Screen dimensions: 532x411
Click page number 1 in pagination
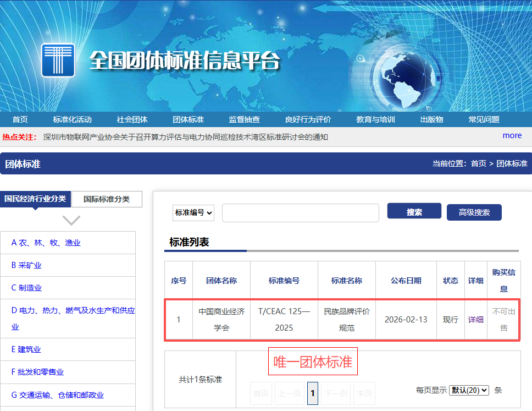pyautogui.click(x=312, y=393)
